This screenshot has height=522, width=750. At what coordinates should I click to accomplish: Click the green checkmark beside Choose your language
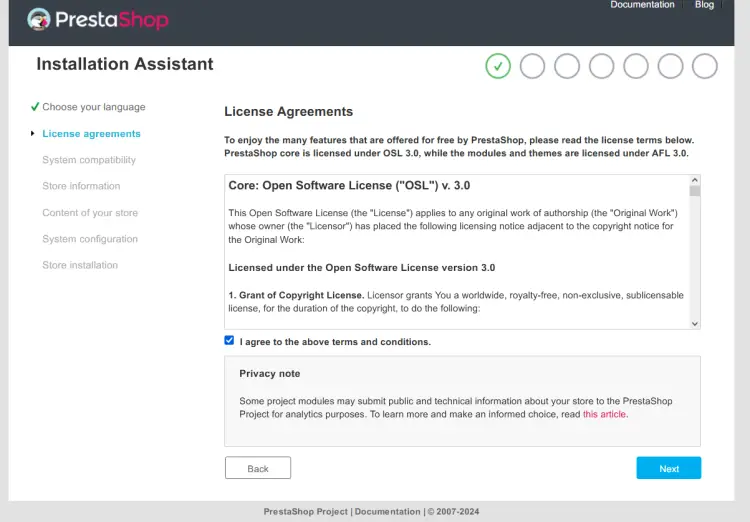point(35,107)
